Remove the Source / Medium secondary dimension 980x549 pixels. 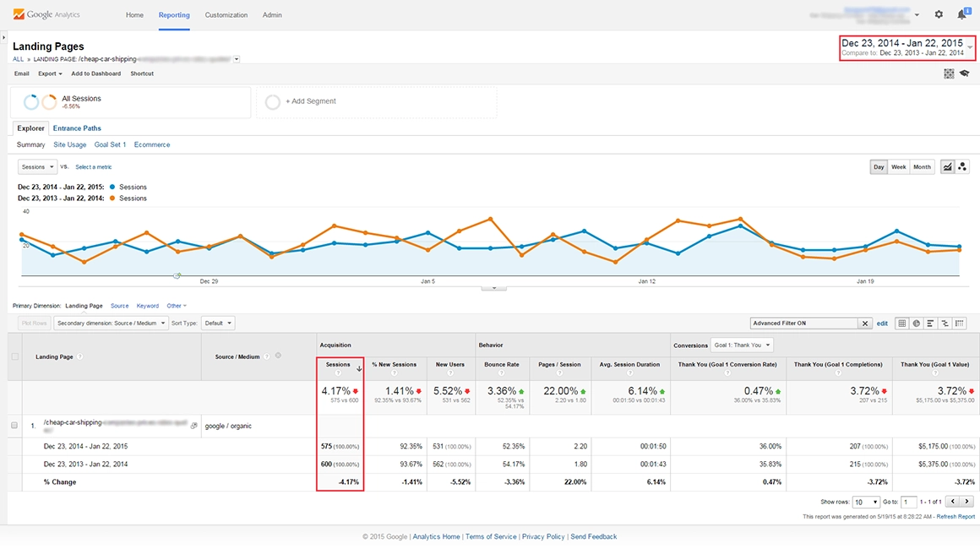pos(278,356)
